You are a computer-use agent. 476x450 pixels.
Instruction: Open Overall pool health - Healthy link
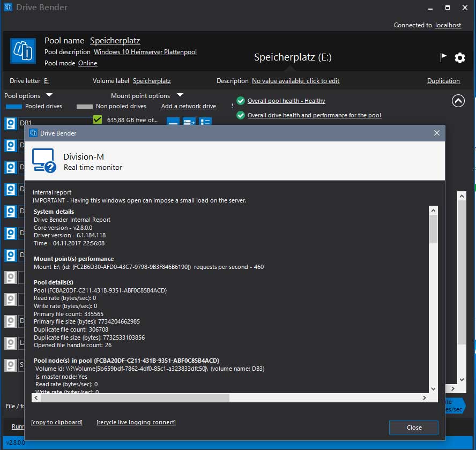[286, 101]
